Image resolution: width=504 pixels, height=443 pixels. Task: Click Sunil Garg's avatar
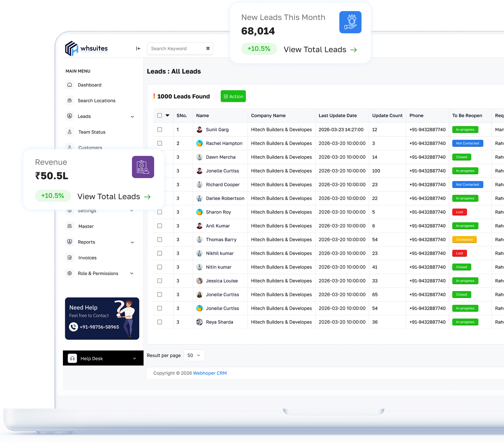click(199, 130)
